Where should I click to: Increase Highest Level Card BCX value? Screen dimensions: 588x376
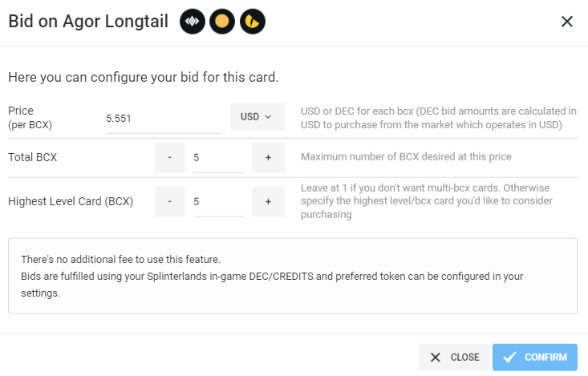pos(268,202)
